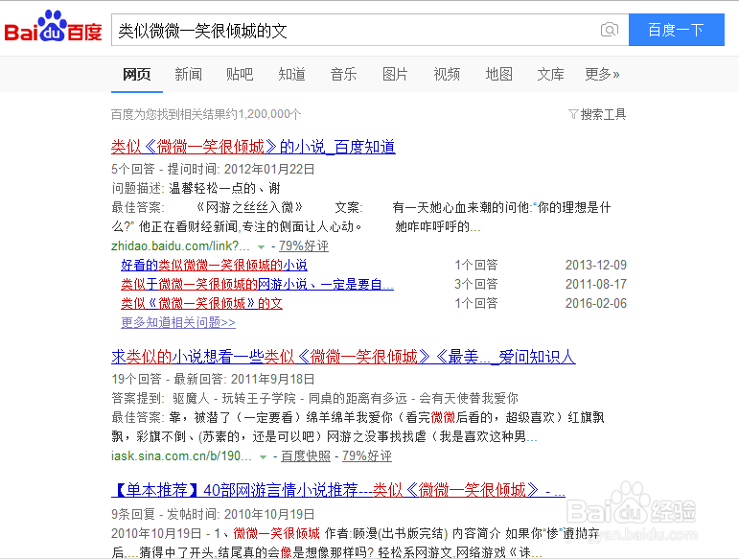Click 19个回答 - 最新回答: 2011年9月18日 text

tap(213, 379)
